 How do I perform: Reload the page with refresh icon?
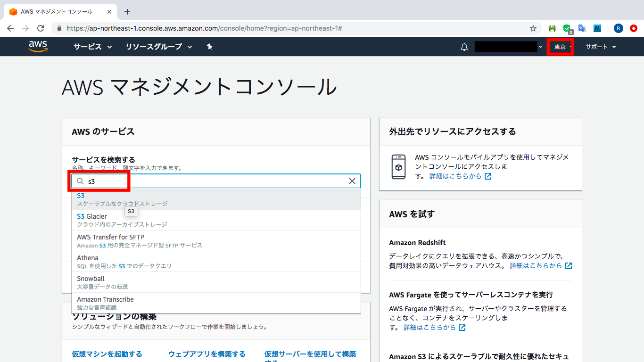41,28
